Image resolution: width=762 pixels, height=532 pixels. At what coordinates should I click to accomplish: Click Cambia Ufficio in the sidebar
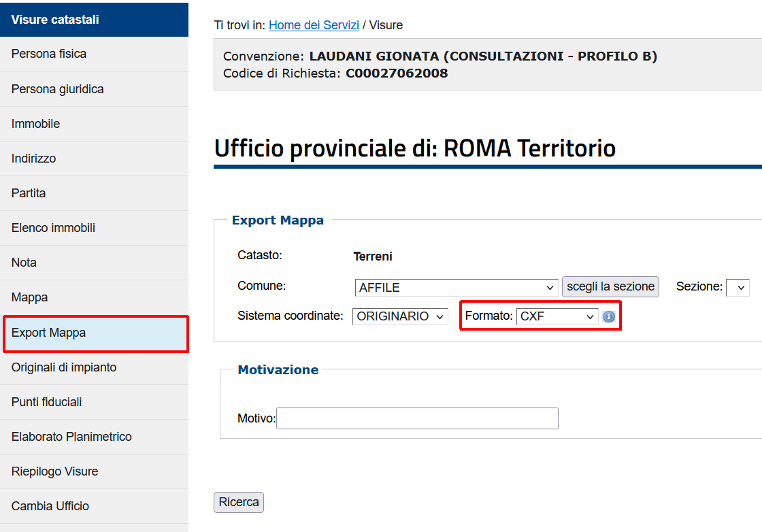50,506
